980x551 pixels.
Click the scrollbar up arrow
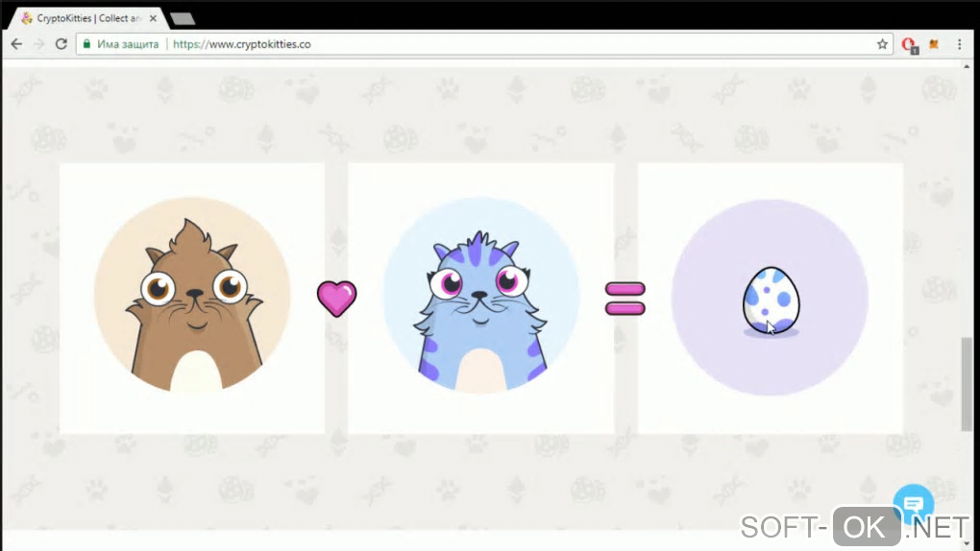[x=967, y=66]
